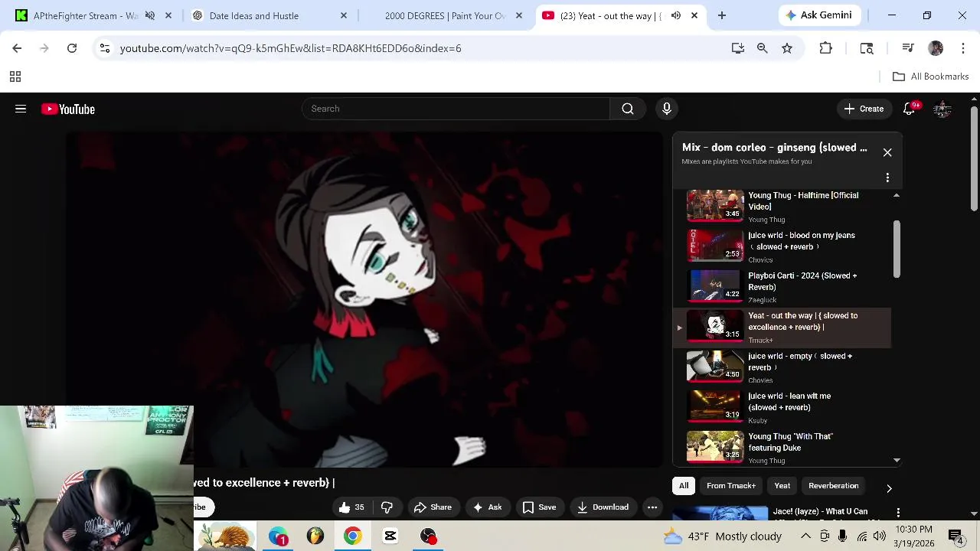View site information icon in address bar
The width and height of the screenshot is (980, 551).
tap(105, 48)
